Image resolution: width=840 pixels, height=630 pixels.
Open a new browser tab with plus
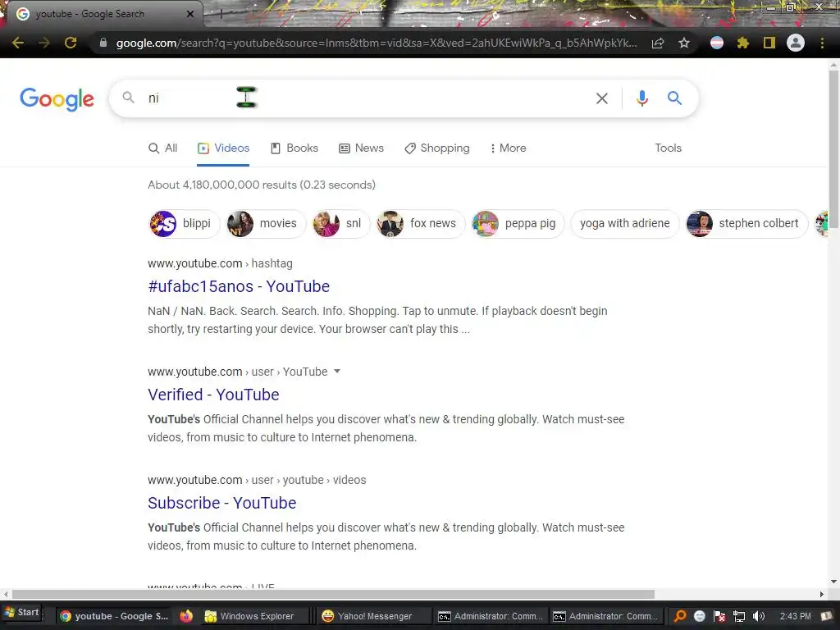(x=221, y=14)
